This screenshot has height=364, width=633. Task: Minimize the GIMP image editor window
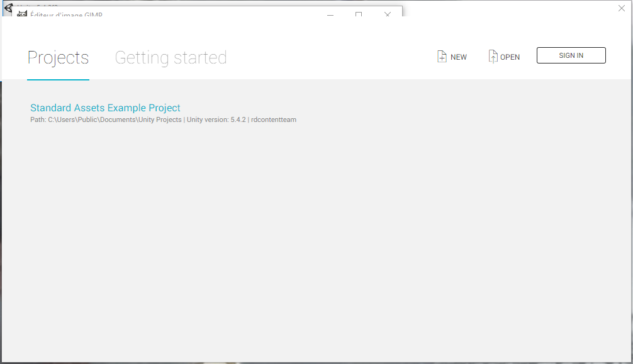coord(330,14)
